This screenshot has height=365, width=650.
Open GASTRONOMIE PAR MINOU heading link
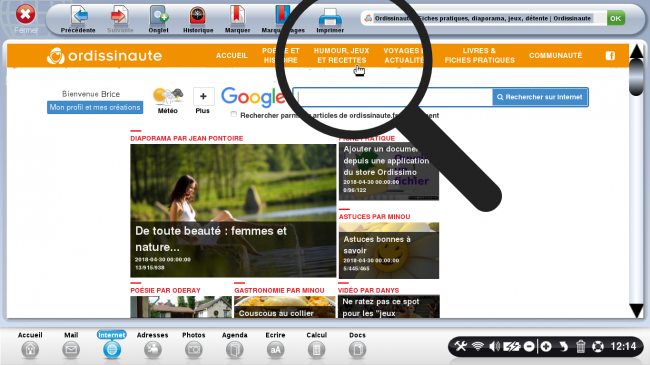pos(279,291)
